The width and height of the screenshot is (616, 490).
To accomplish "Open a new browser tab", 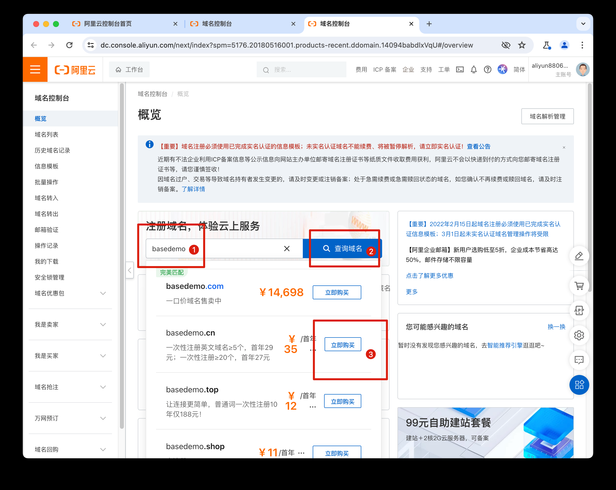I will [x=429, y=24].
